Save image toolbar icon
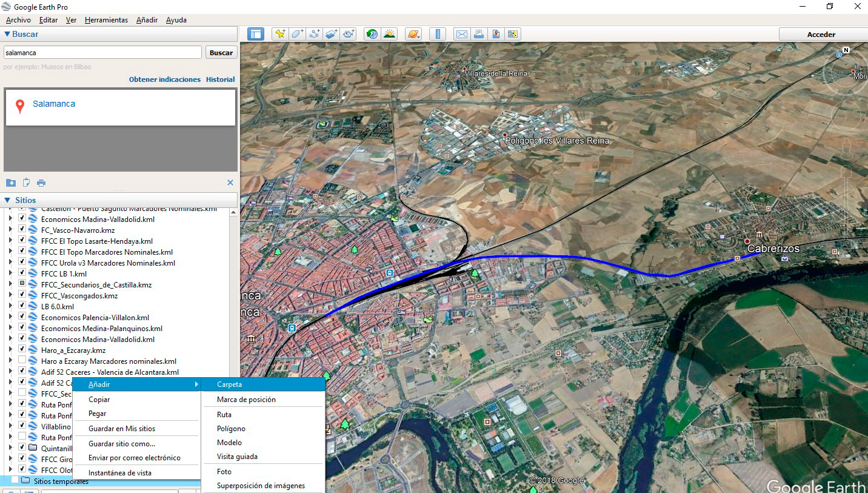This screenshot has width=868, height=493. tap(496, 34)
